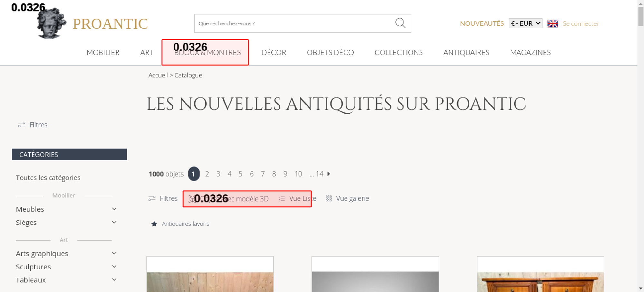Expand the Sculptures category
The width and height of the screenshot is (644, 292).
tap(114, 267)
